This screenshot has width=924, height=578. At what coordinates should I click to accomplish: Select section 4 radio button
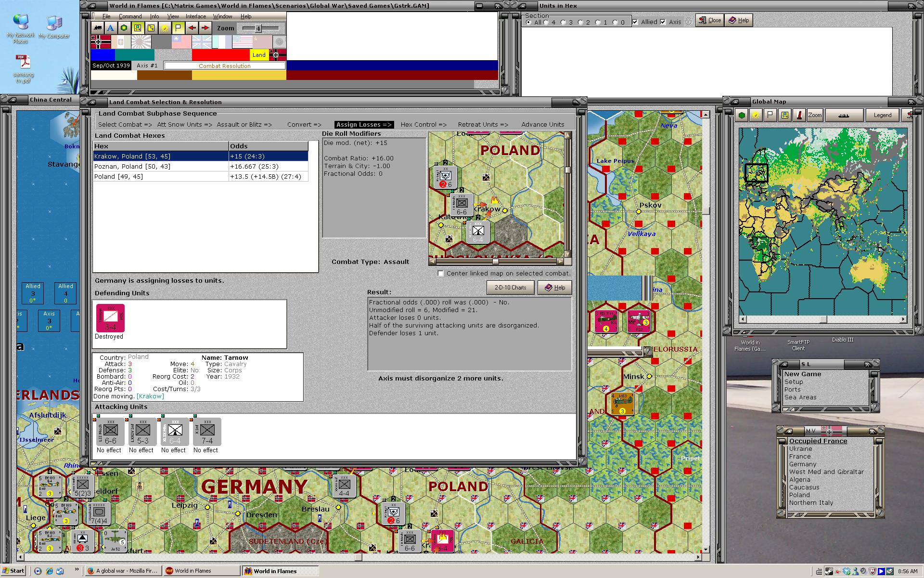[546, 22]
